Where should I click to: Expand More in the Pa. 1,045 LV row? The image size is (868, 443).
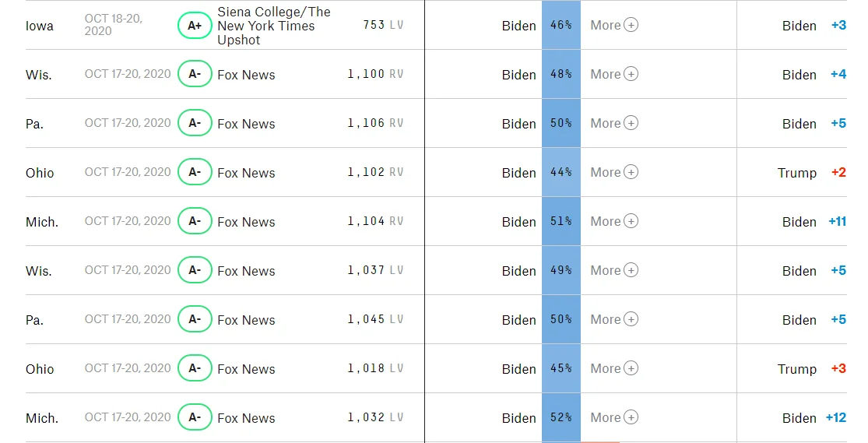tap(614, 319)
